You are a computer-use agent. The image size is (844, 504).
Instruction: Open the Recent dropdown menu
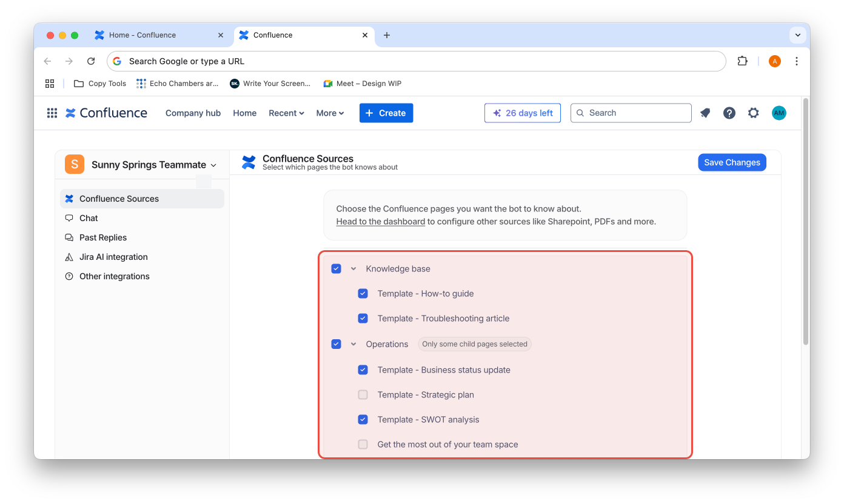coord(286,113)
